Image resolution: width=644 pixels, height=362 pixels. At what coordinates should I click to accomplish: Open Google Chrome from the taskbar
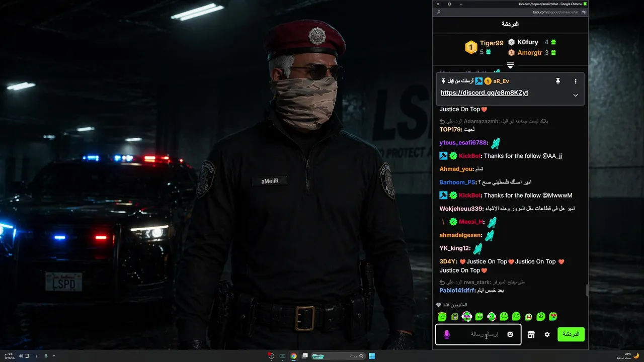pyautogui.click(x=293, y=356)
